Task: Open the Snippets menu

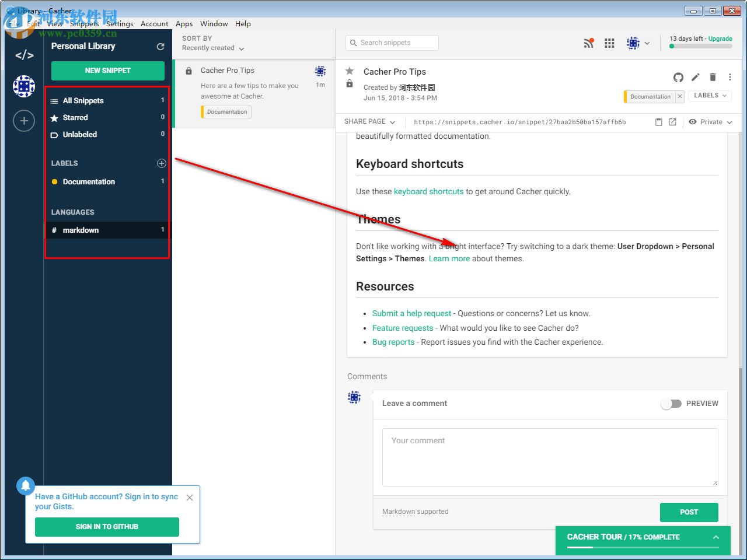Action: click(85, 24)
